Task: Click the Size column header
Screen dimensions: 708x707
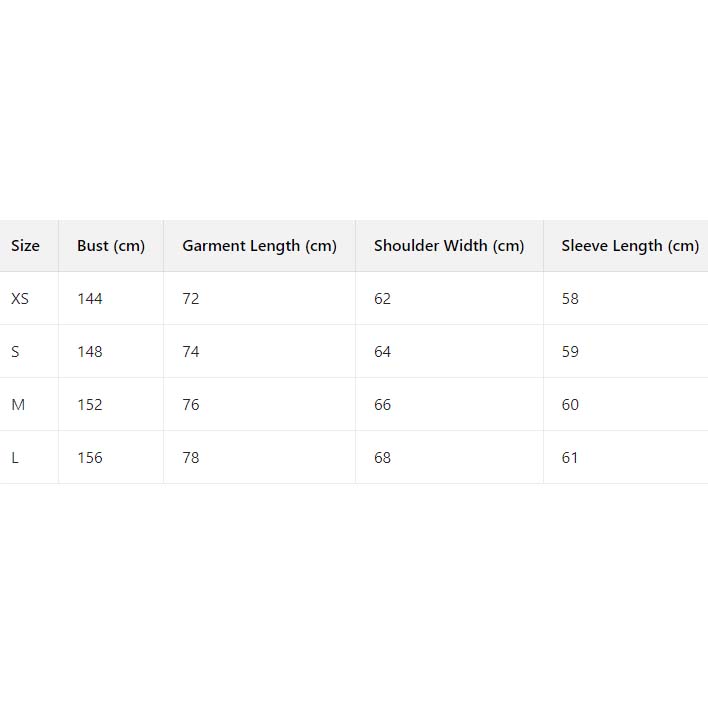Action: (x=25, y=246)
